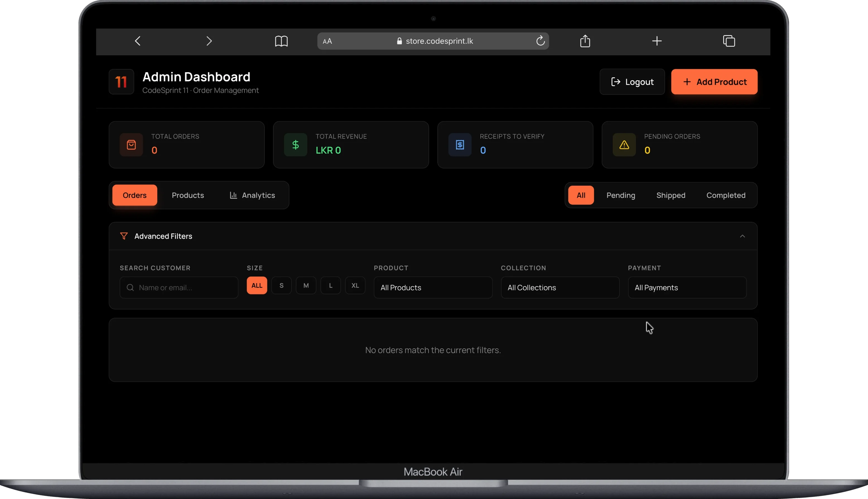Select size L filter
The image size is (868, 499).
coord(331,286)
